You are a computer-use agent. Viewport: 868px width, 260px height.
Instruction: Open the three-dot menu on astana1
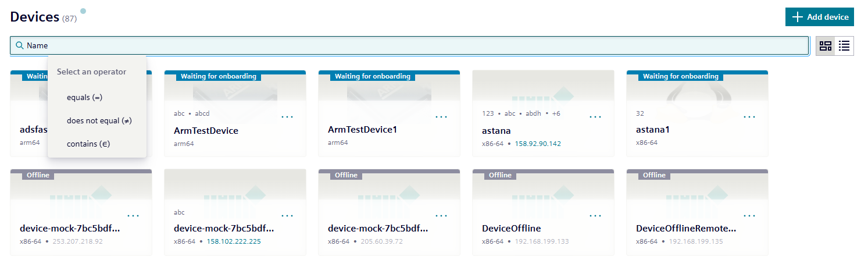749,117
